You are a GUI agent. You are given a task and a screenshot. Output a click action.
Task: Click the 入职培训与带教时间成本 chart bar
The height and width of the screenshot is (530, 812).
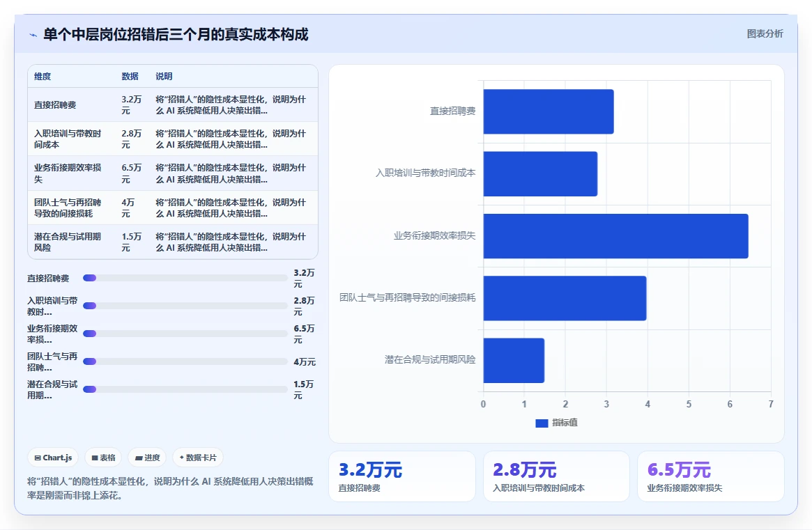pyautogui.click(x=540, y=174)
